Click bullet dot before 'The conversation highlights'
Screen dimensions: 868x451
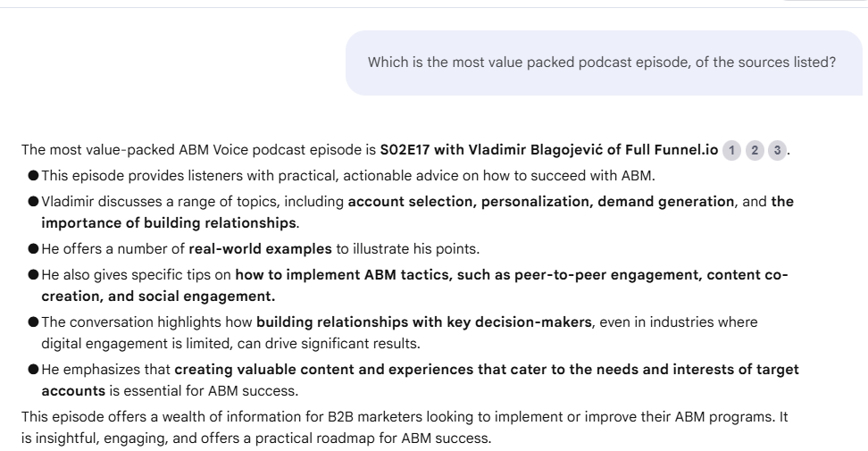click(33, 324)
